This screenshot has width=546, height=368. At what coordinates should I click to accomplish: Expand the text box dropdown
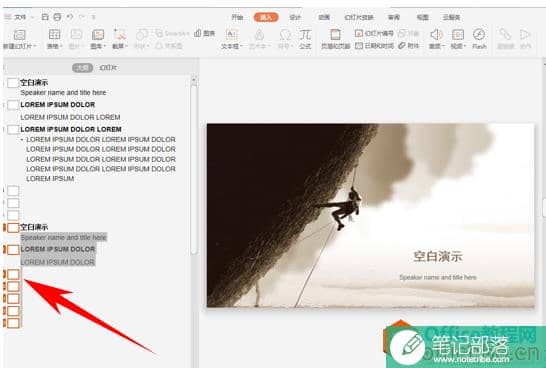(x=242, y=46)
